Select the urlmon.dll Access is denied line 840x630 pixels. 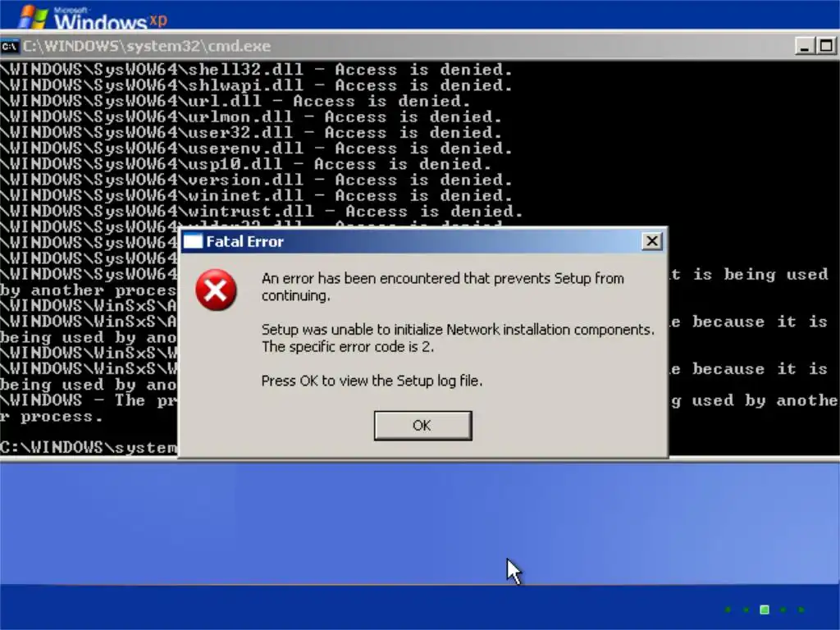[x=251, y=116]
